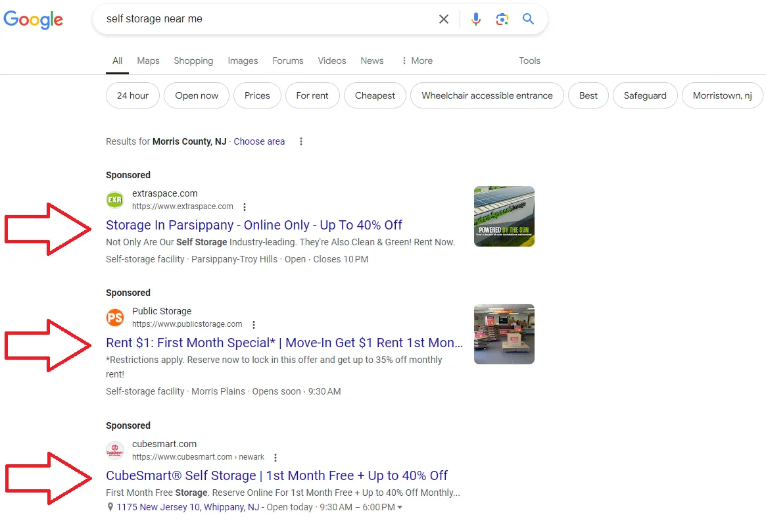The image size is (766, 532).
Task: Click the CubeSmart favicon
Action: [115, 450]
